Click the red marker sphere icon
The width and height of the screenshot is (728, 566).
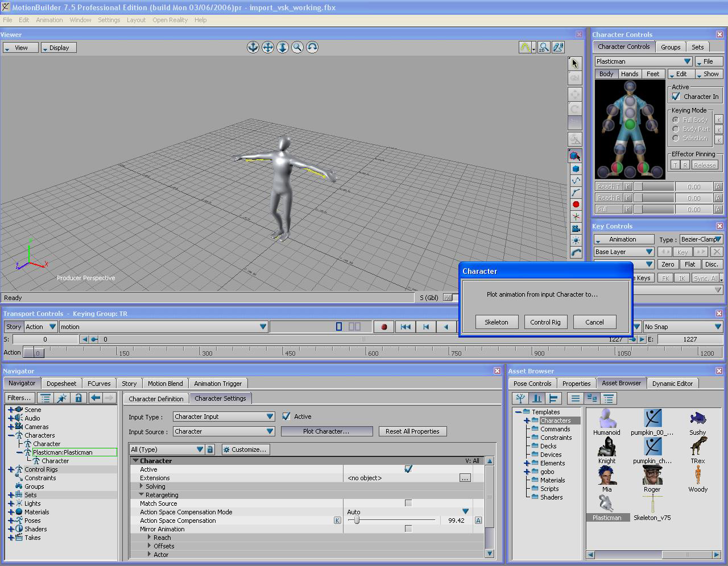click(576, 205)
